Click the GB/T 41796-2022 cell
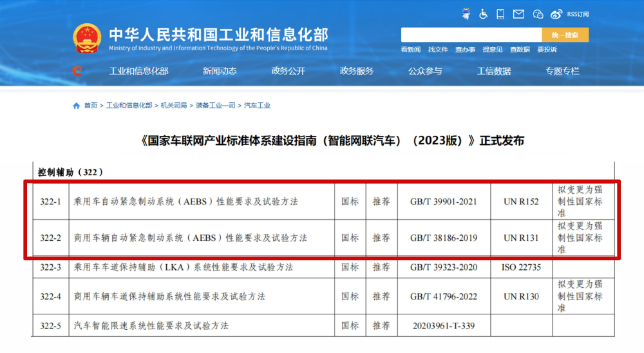Image resolution: width=644 pixels, height=353 pixels. 444,297
